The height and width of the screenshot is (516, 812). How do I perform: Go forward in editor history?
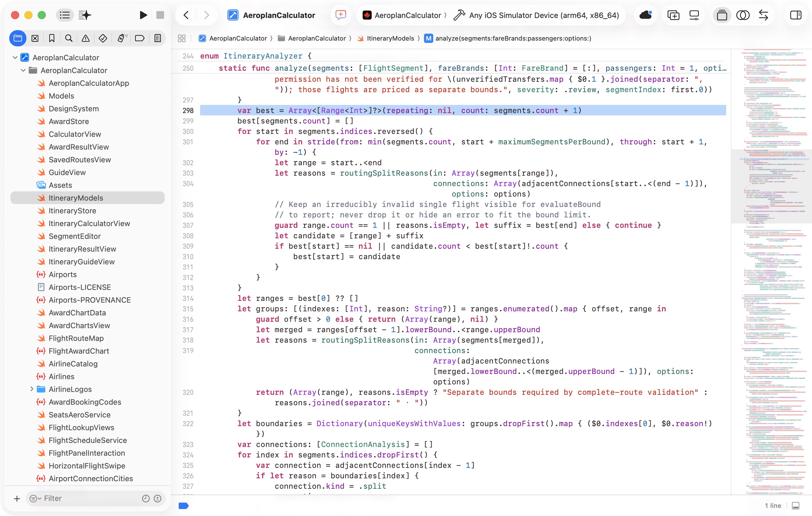(x=206, y=15)
